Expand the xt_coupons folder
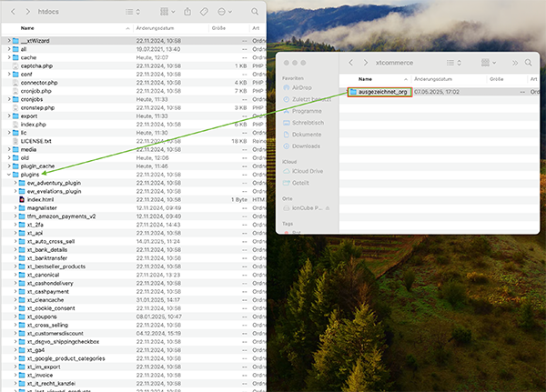Viewport: 546px width, 392px height. point(17,316)
